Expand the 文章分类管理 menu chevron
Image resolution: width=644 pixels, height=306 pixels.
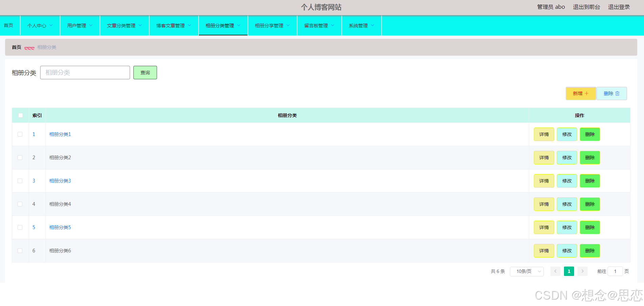[140, 25]
